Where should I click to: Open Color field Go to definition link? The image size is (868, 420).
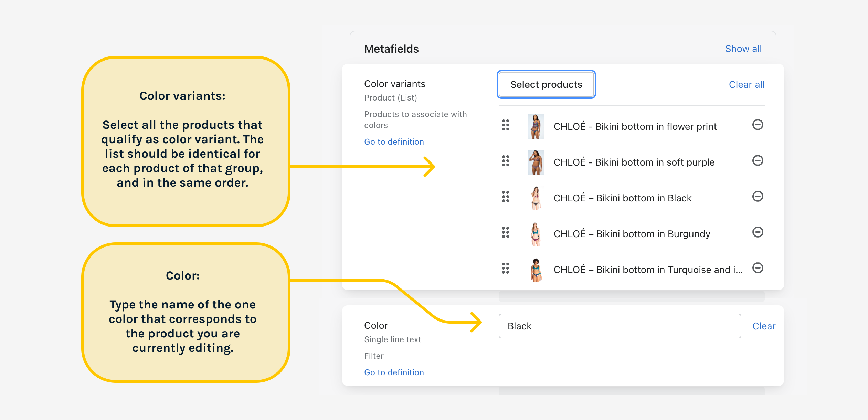(394, 372)
